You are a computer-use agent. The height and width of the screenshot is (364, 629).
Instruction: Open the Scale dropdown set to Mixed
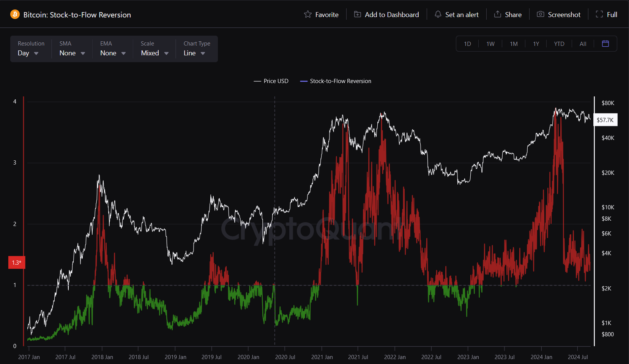click(154, 53)
